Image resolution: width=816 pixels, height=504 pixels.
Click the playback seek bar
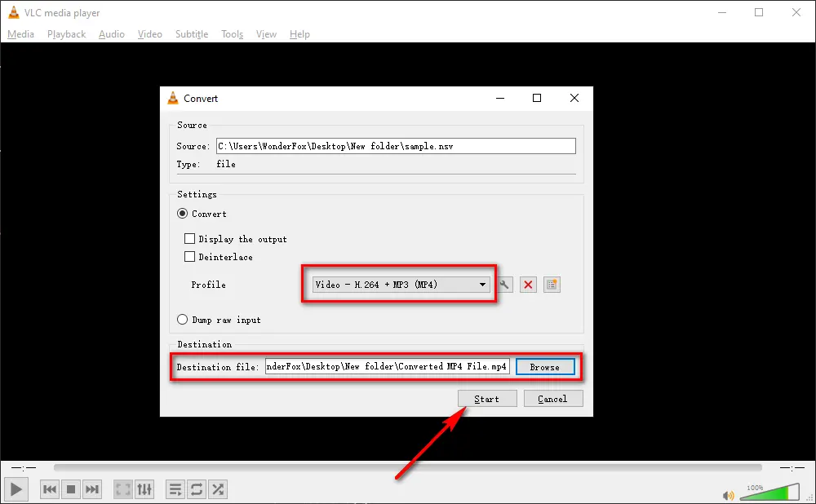pyautogui.click(x=407, y=467)
